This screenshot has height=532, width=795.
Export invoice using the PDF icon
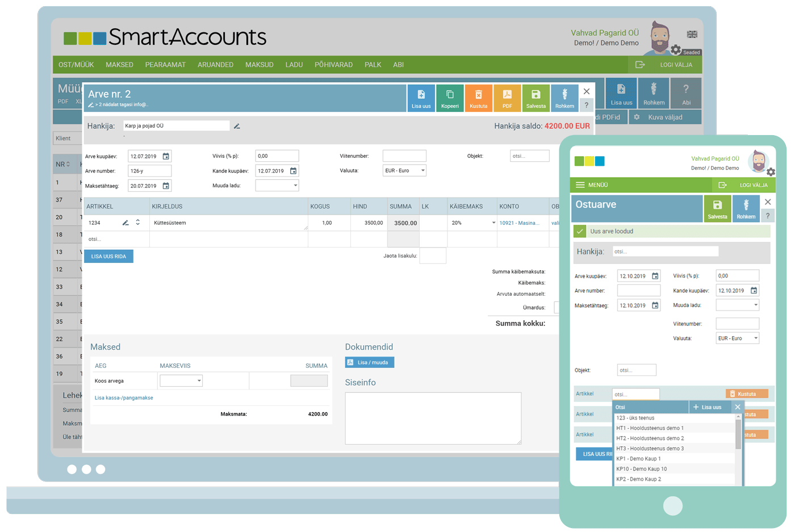pos(507,98)
